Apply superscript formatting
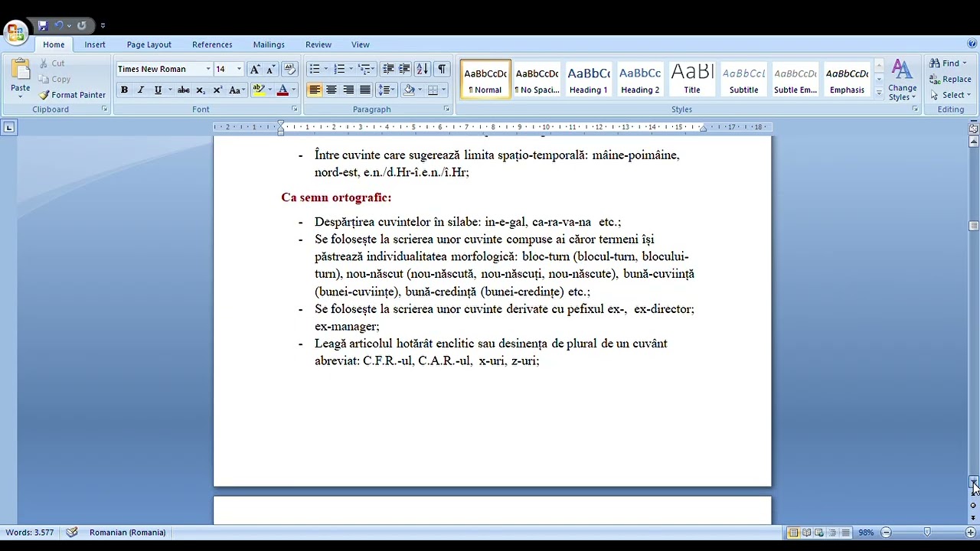This screenshot has width=980, height=551. click(x=217, y=90)
